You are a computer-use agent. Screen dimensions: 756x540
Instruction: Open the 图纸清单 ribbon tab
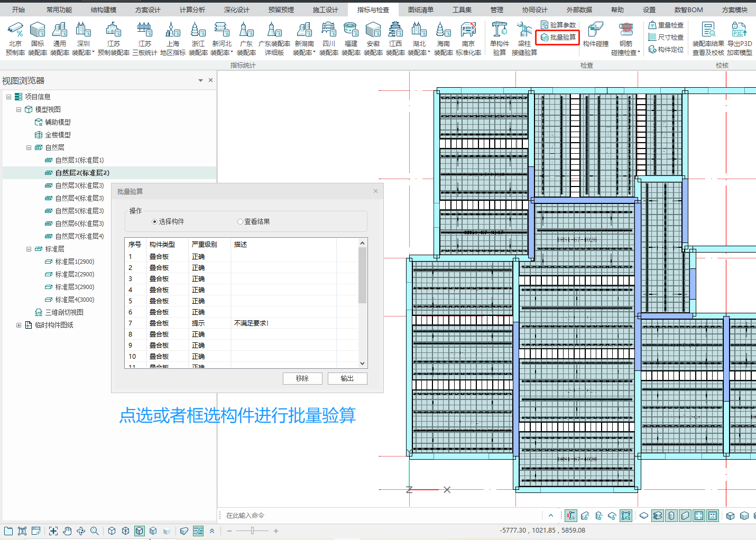coord(420,10)
